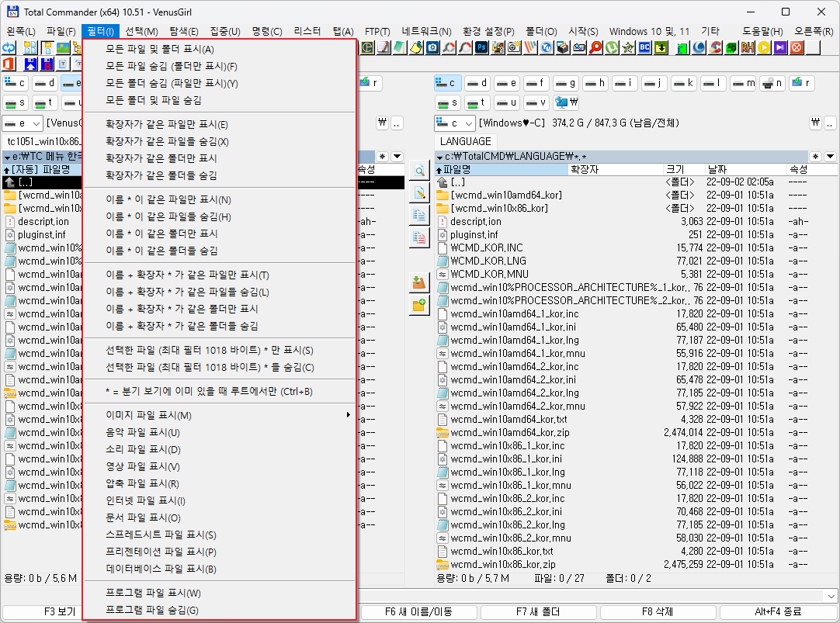Click the blue floppy with red R icon
The height and width of the screenshot is (623, 840).
pos(47,64)
